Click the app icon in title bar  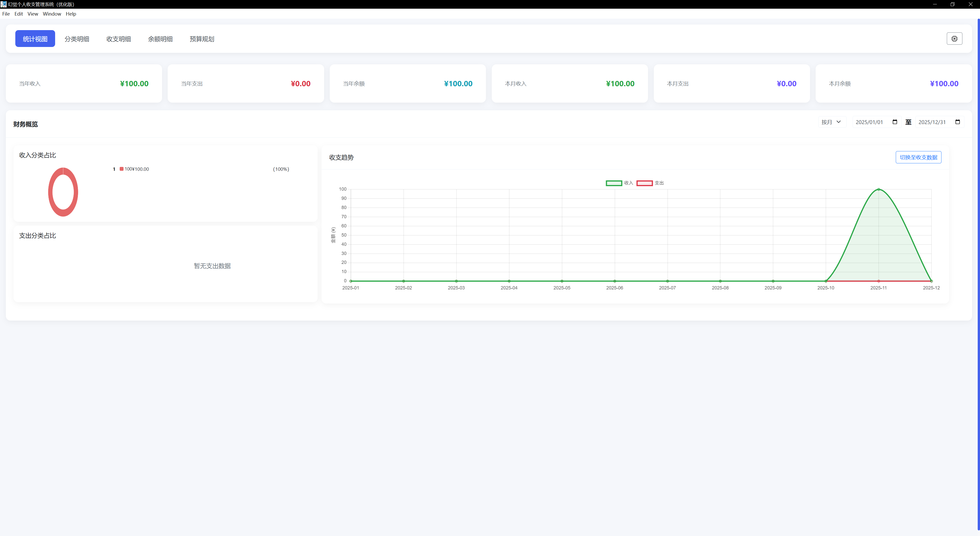pos(3,4)
